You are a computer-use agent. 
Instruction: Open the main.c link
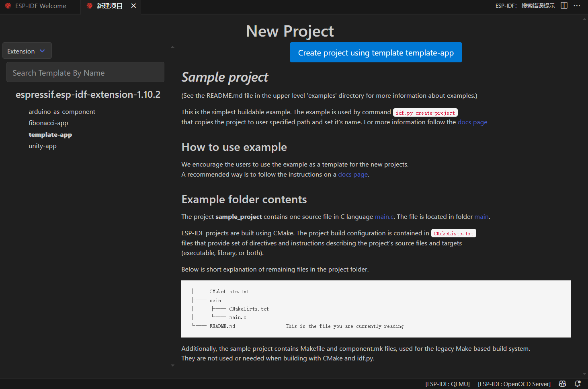coord(384,217)
